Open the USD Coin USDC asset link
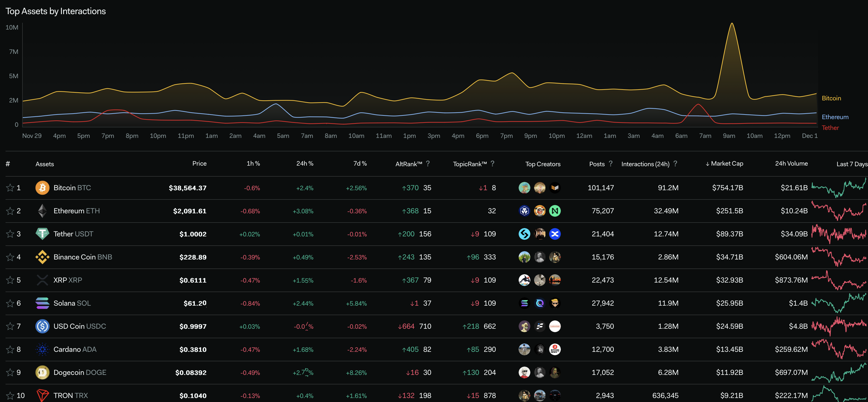 pyautogui.click(x=79, y=326)
